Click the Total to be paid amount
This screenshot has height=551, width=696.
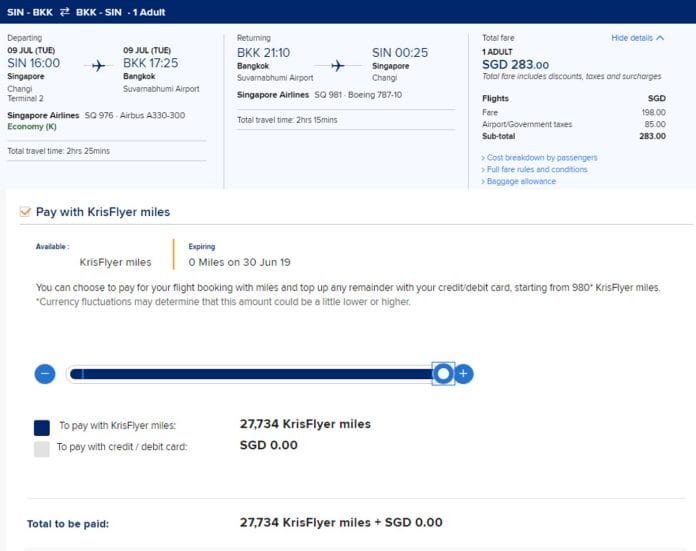pos(341,522)
